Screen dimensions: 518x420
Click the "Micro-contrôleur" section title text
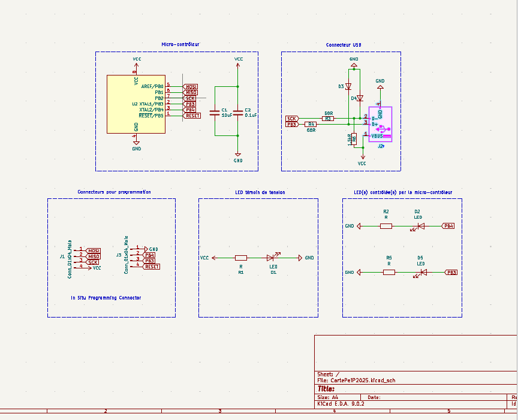(x=180, y=44)
